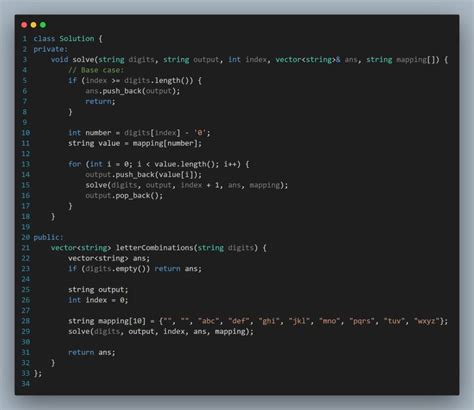
Task: Click the 'public:' keyword on line 20
Action: [x=48, y=237]
